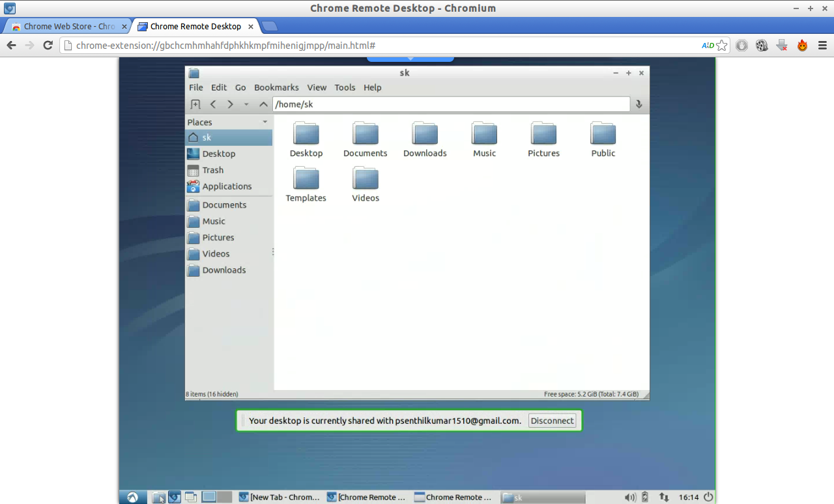Click the go arrow next to path bar
The image size is (834, 504).
(x=639, y=104)
